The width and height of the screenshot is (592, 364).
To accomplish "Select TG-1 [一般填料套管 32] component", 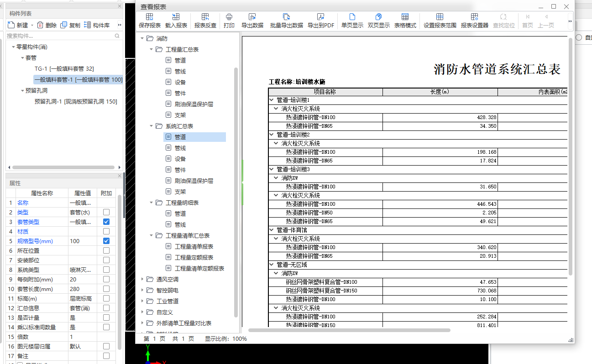I will pos(64,68).
